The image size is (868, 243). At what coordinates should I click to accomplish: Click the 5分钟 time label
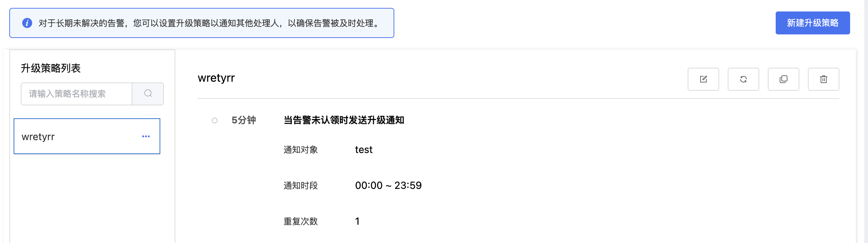click(x=244, y=120)
